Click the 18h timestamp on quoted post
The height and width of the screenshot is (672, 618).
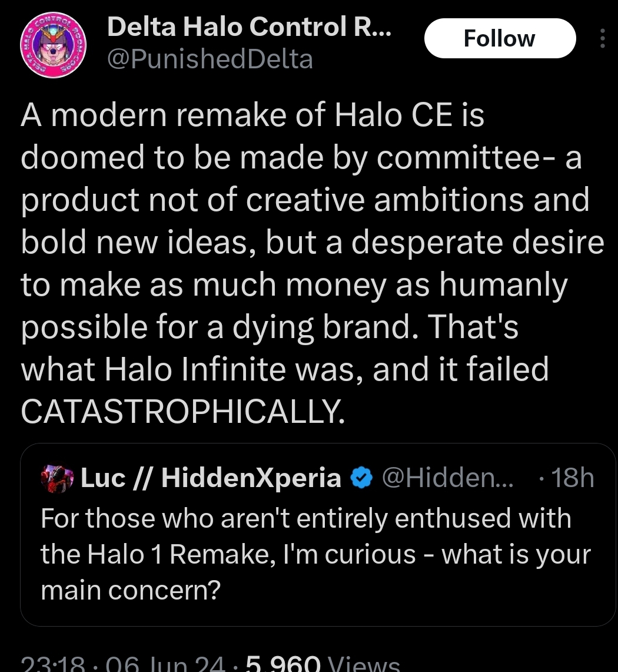point(570,478)
